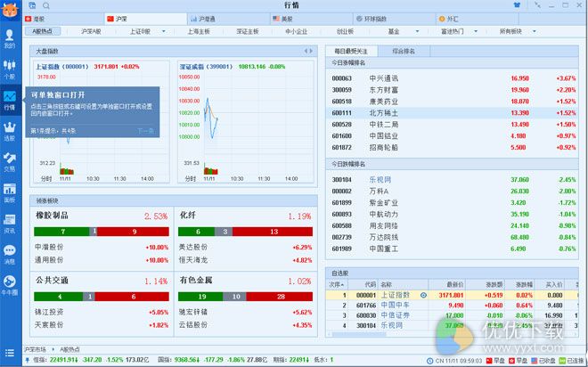
Task: Click the pin icon in bottom status bar
Action: [x=27, y=360]
